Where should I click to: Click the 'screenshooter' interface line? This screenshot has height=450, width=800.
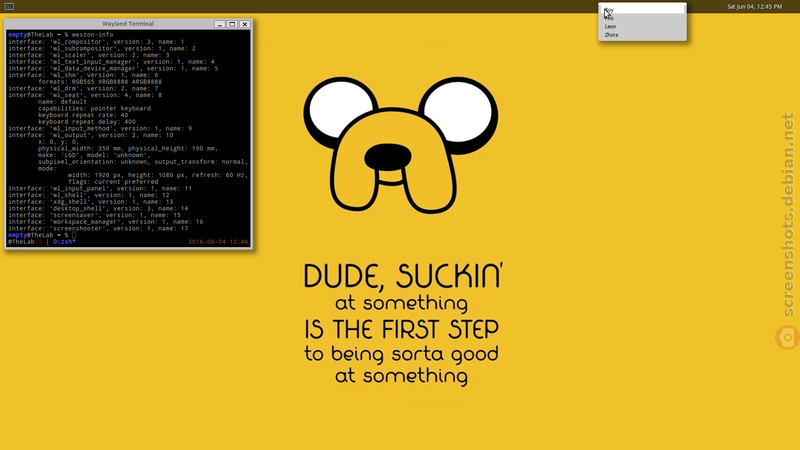coord(98,228)
